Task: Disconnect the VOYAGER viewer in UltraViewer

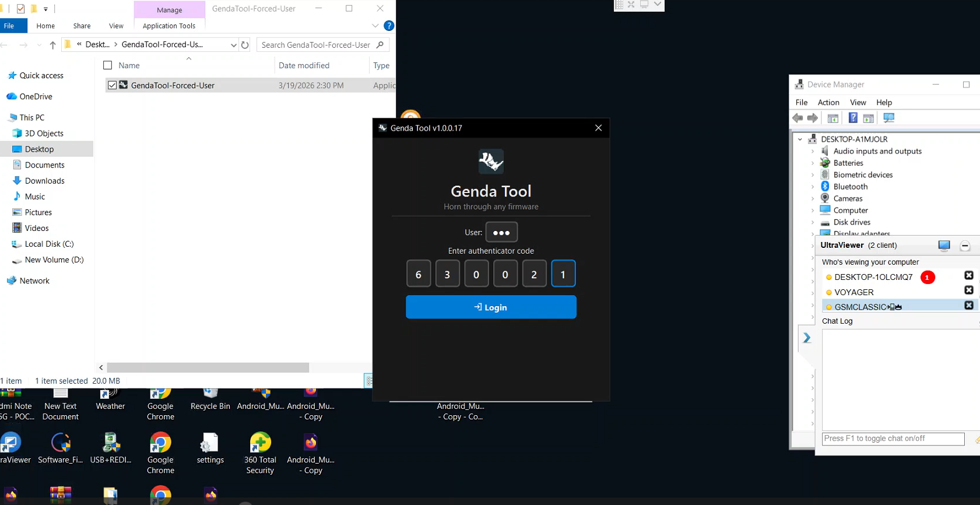Action: (969, 290)
